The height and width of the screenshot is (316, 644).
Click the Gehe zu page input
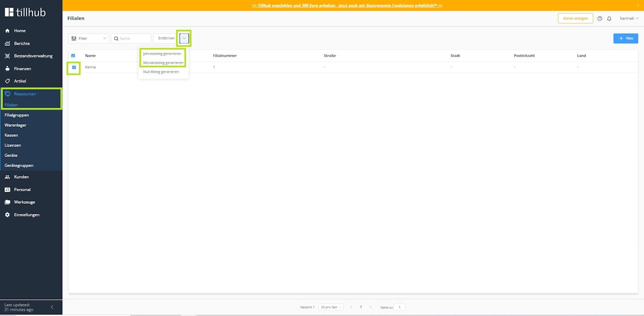tap(399, 307)
